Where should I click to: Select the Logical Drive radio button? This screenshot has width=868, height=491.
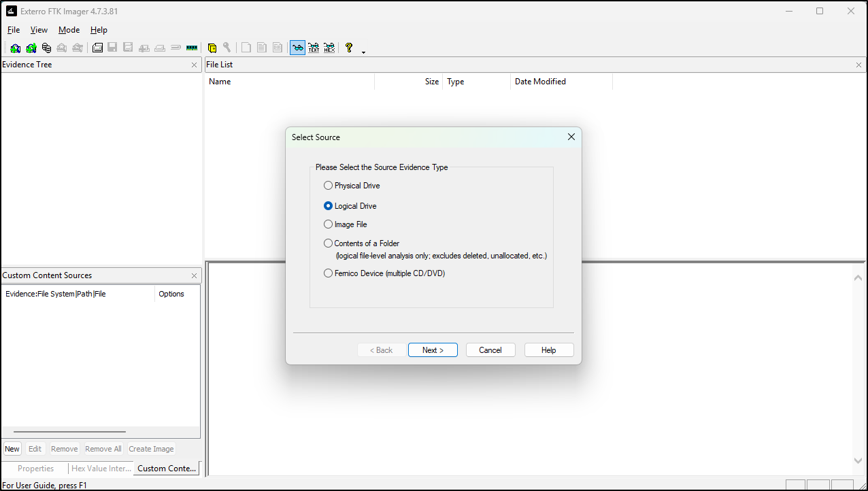(329, 206)
